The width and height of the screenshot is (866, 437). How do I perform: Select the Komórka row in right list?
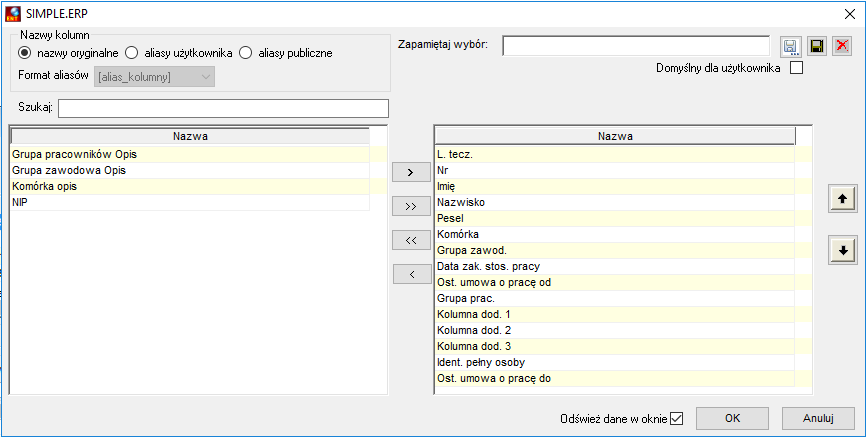click(x=615, y=235)
